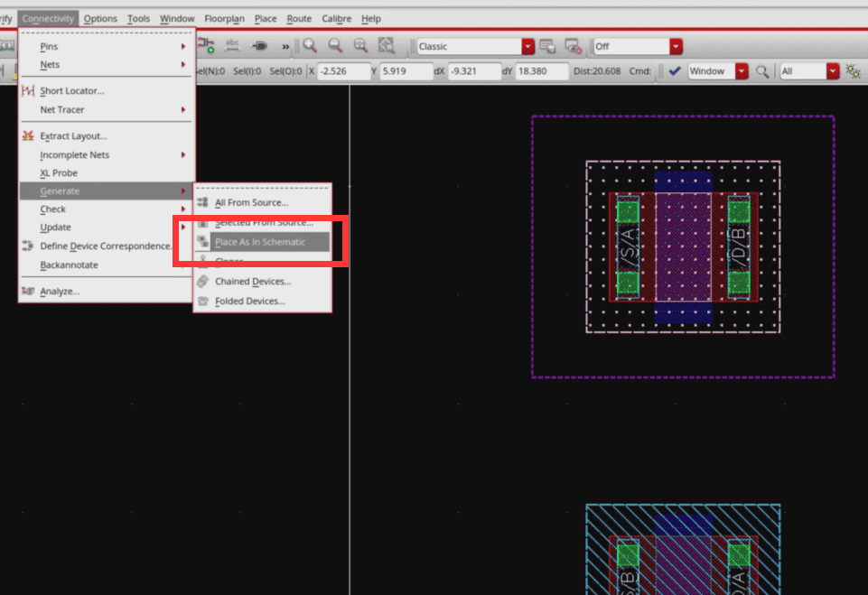Toggle the blue checkmark beside Cmd
This screenshot has height=595, width=868.
(674, 71)
